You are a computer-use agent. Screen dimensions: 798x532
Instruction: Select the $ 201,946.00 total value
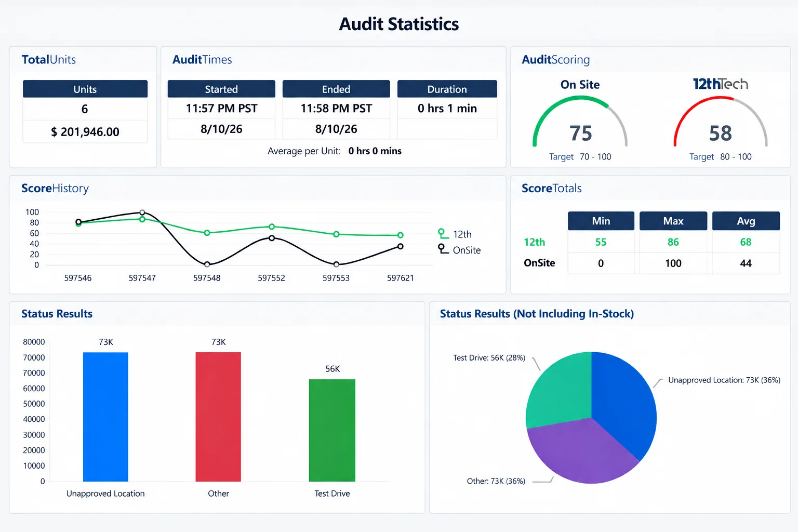tap(85, 132)
